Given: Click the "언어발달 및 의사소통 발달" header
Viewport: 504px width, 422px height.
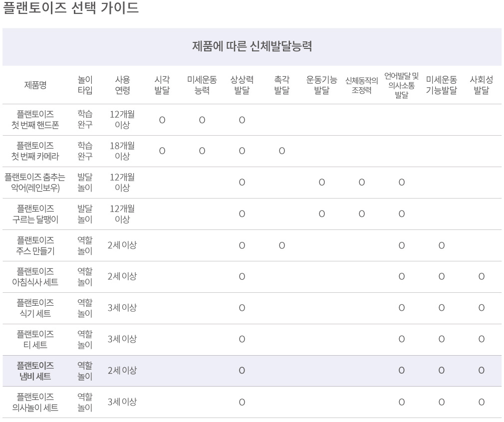Looking at the screenshot, I should (402, 85).
